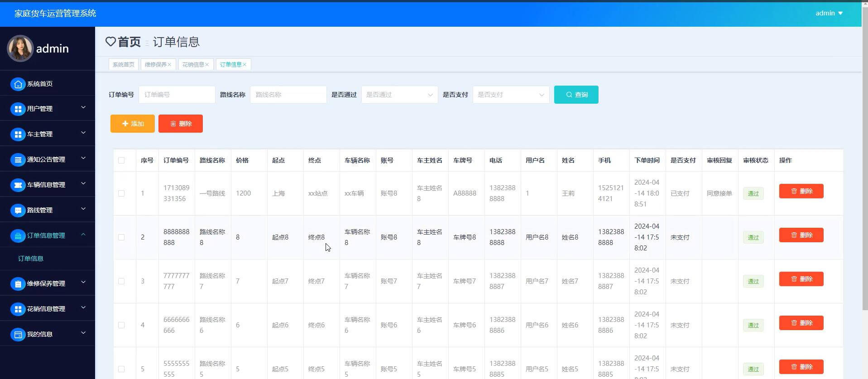The width and height of the screenshot is (868, 379).
Task: Click the 车主管理 sidebar icon
Action: [x=18, y=134]
